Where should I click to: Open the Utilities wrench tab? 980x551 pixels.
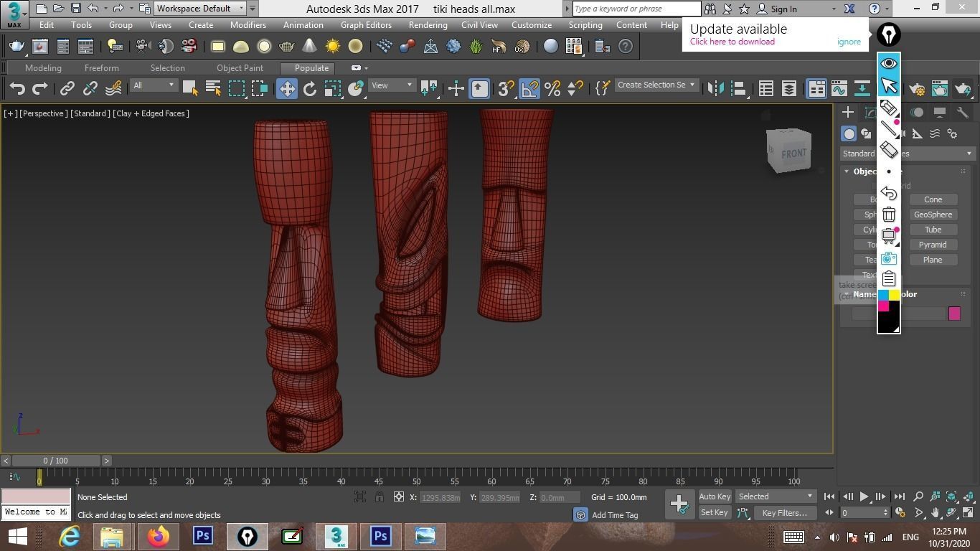click(x=962, y=113)
